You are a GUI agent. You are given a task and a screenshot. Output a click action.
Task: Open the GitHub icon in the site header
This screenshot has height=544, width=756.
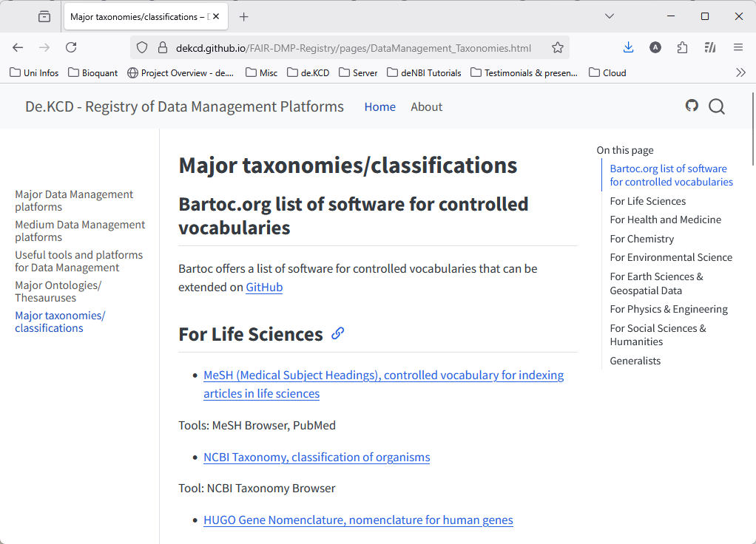point(692,106)
